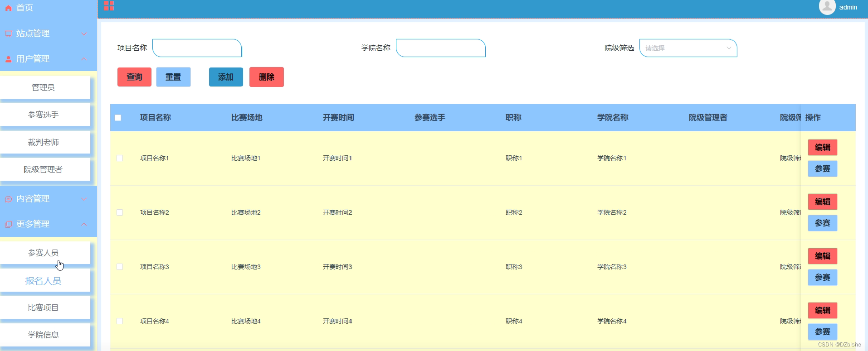Click the 查询 button
Viewport: 868px width, 351px height.
(134, 77)
